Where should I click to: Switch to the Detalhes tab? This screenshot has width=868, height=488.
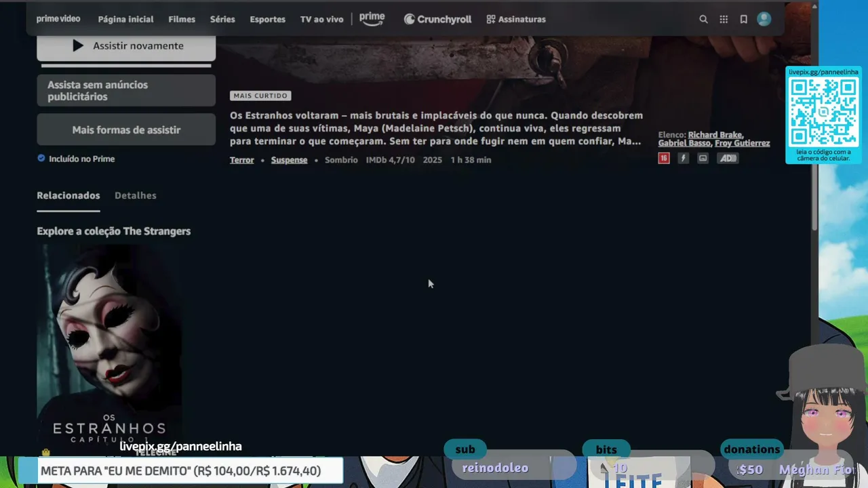click(136, 195)
